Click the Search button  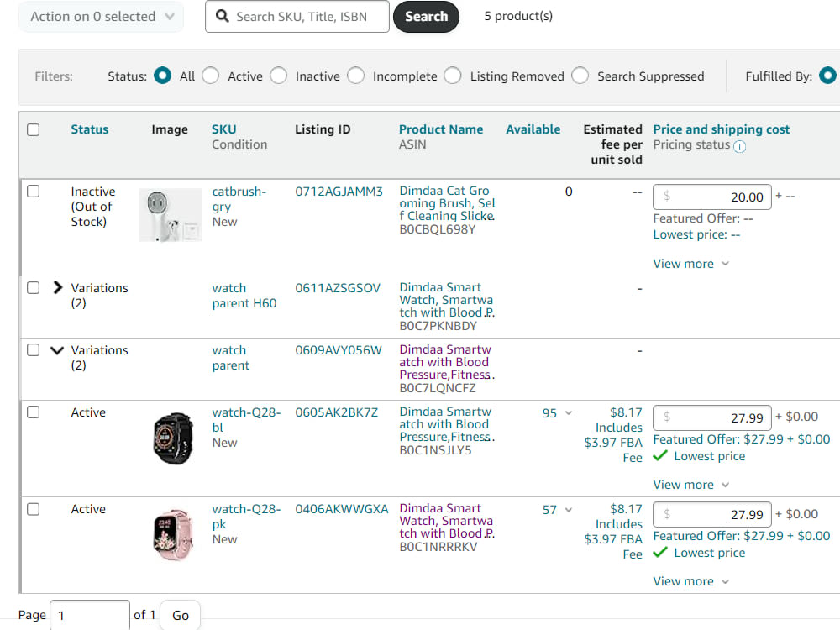[426, 17]
